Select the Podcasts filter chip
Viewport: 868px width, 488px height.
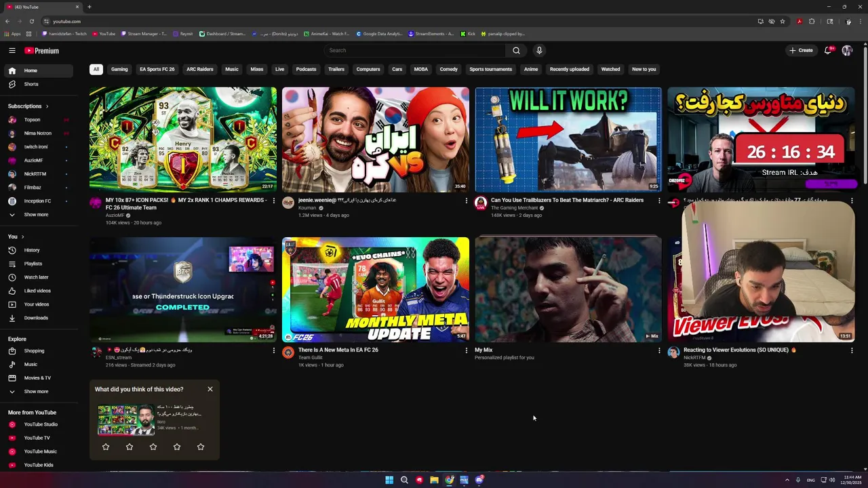[306, 69]
